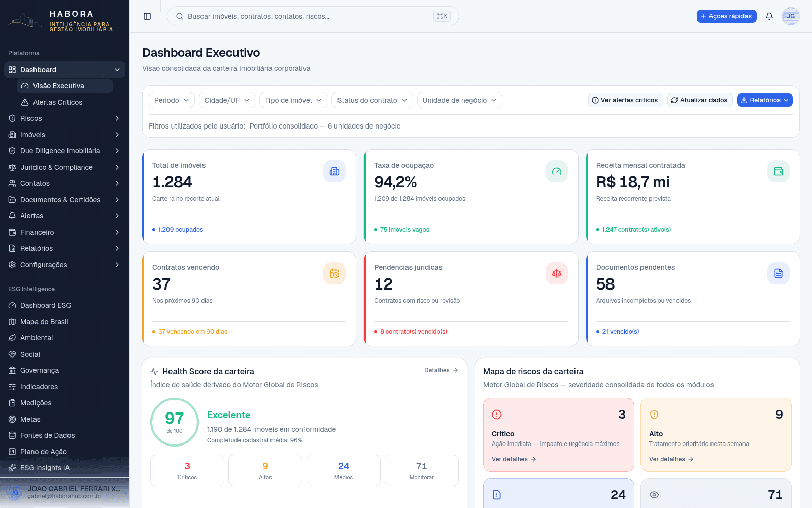Toggle the sidebar panel icon

point(147,16)
